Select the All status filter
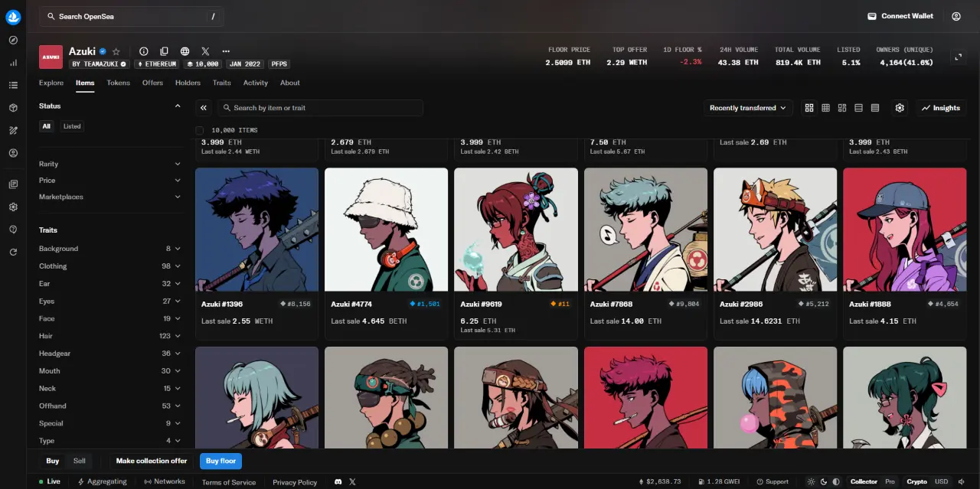This screenshot has height=489, width=980. click(47, 126)
